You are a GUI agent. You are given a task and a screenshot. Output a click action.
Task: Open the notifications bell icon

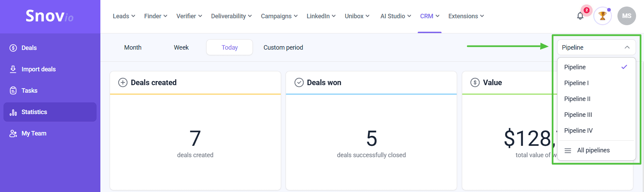click(580, 16)
